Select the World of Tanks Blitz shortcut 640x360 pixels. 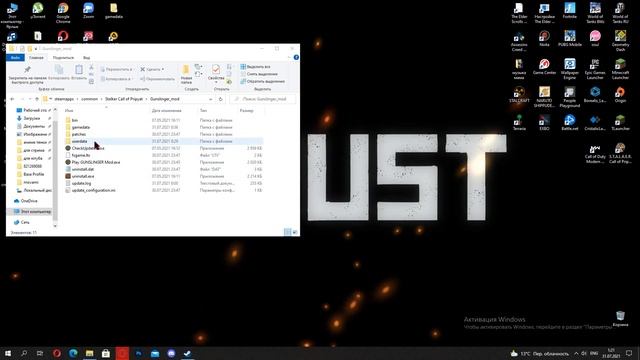[595, 12]
